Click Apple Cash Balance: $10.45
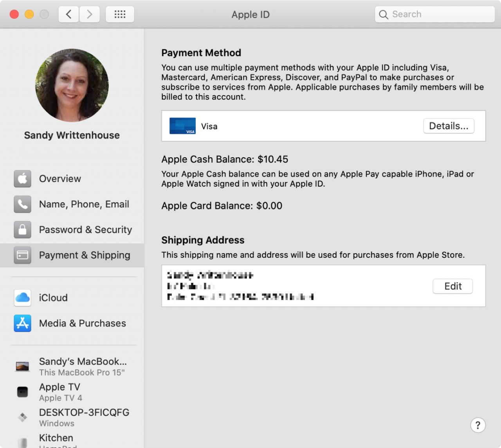The width and height of the screenshot is (501, 448). (225, 159)
